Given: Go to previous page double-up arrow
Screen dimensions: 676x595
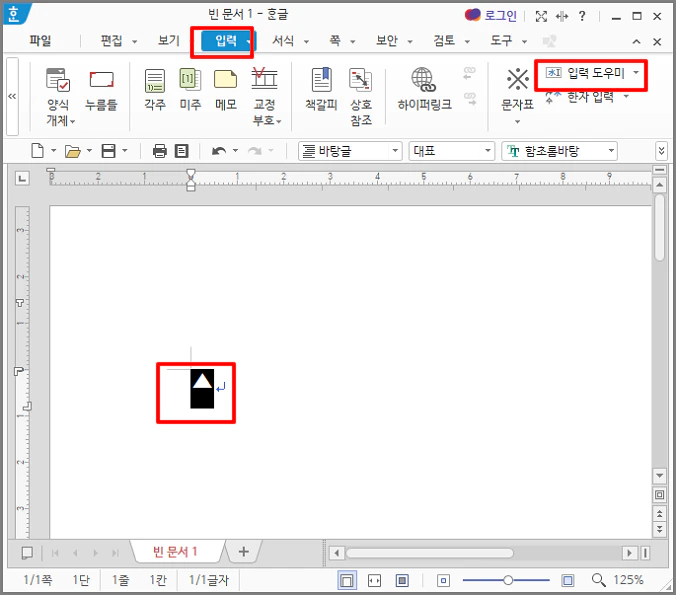Looking at the screenshot, I should (660, 514).
